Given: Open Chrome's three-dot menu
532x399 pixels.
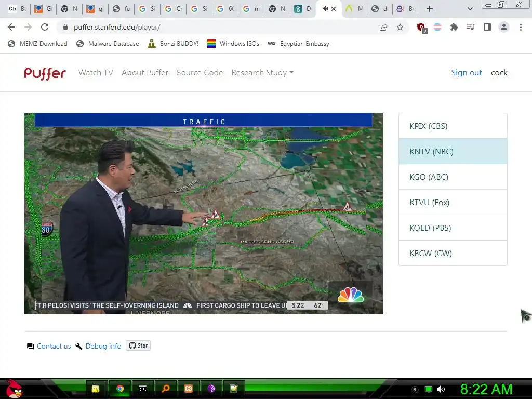Looking at the screenshot, I should click(521, 27).
